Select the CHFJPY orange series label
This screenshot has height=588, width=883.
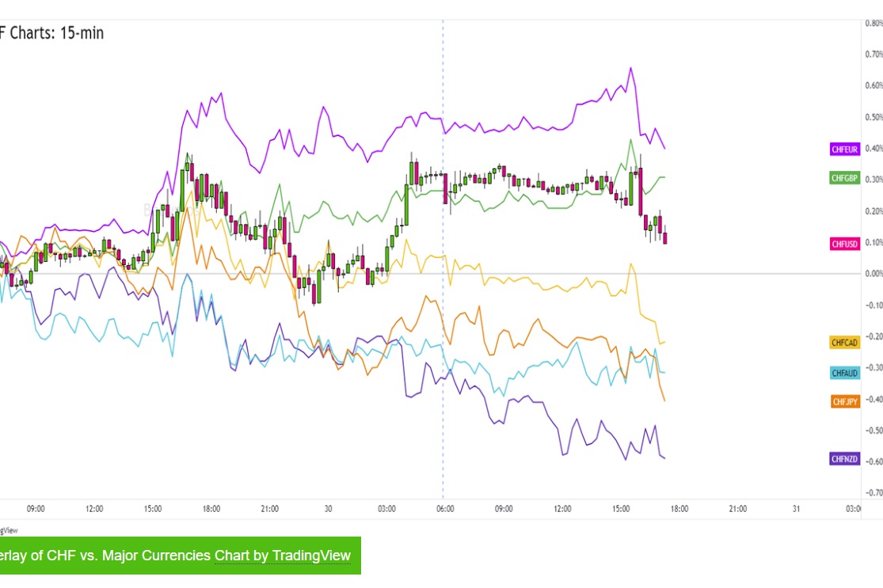[x=844, y=402]
